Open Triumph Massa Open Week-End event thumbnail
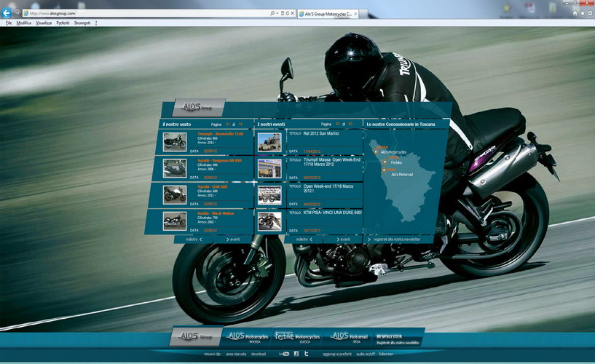 click(x=269, y=168)
